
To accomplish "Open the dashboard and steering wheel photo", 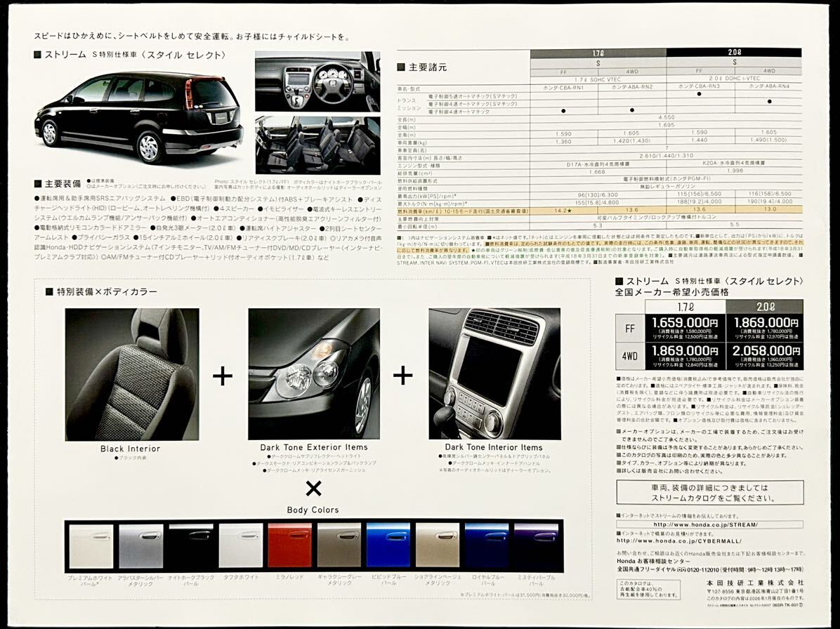I will coord(317,81).
